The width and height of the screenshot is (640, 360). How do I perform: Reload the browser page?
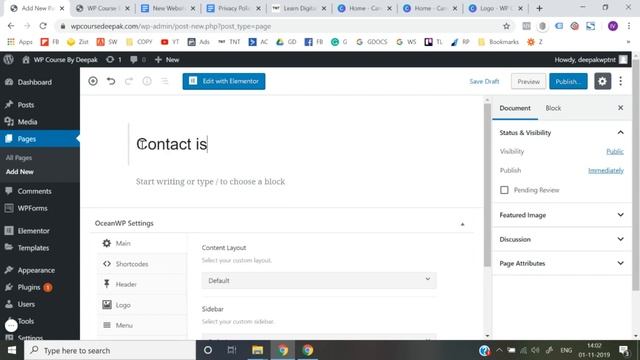click(43, 26)
